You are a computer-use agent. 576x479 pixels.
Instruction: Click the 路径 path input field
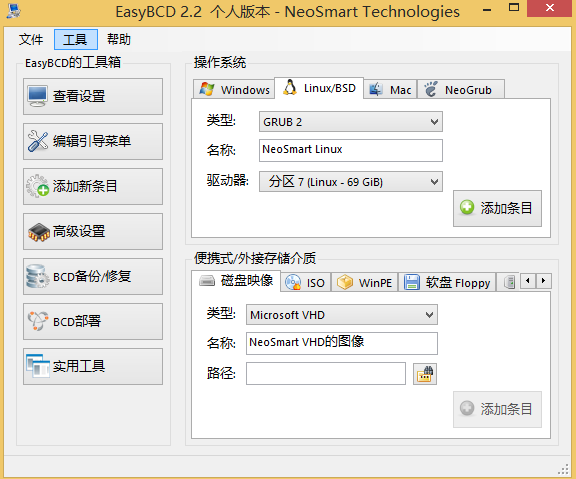pyautogui.click(x=326, y=373)
